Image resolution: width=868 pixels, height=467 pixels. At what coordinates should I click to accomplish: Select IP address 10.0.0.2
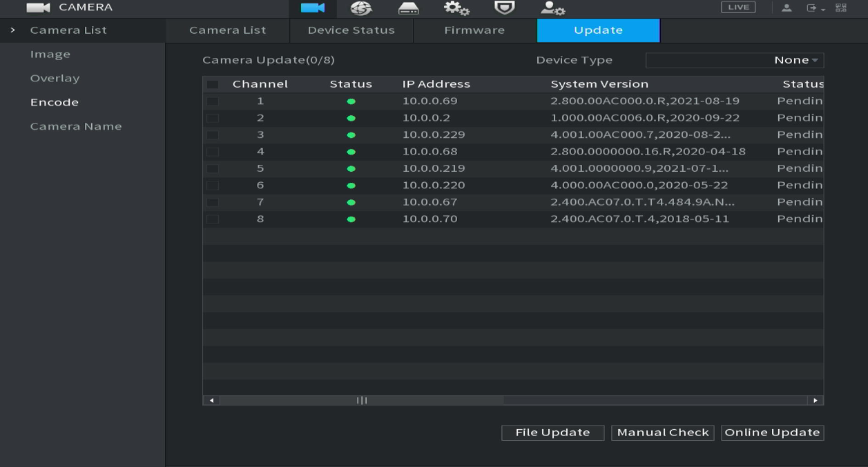pos(426,118)
